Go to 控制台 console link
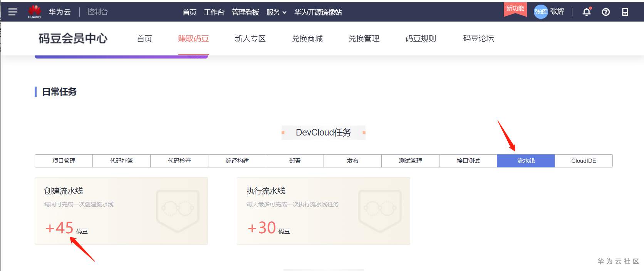Viewport: 644px width, 271px height. 97,12
